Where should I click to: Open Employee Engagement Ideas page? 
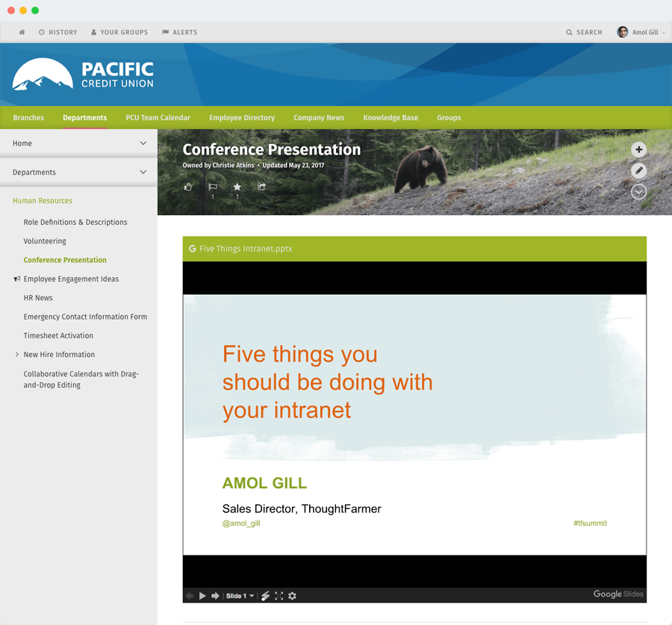pyautogui.click(x=71, y=279)
